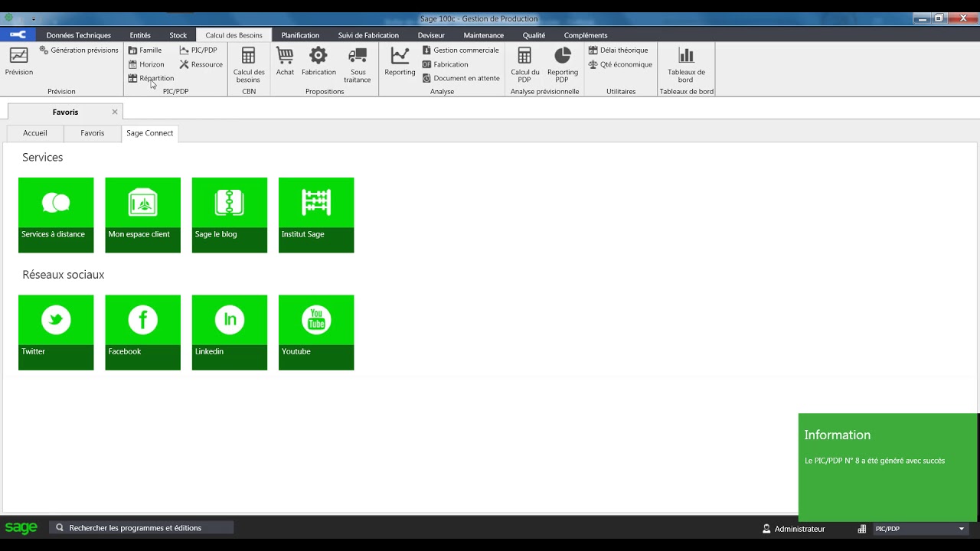This screenshot has width=980, height=551.
Task: Expand the PIC/PDP dropdown in status bar
Action: (x=962, y=529)
